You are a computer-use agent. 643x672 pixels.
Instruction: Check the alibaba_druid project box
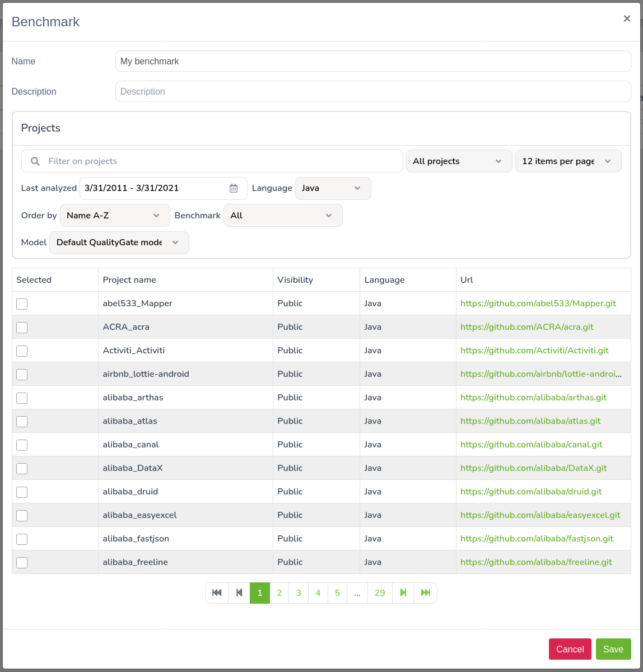click(22, 492)
